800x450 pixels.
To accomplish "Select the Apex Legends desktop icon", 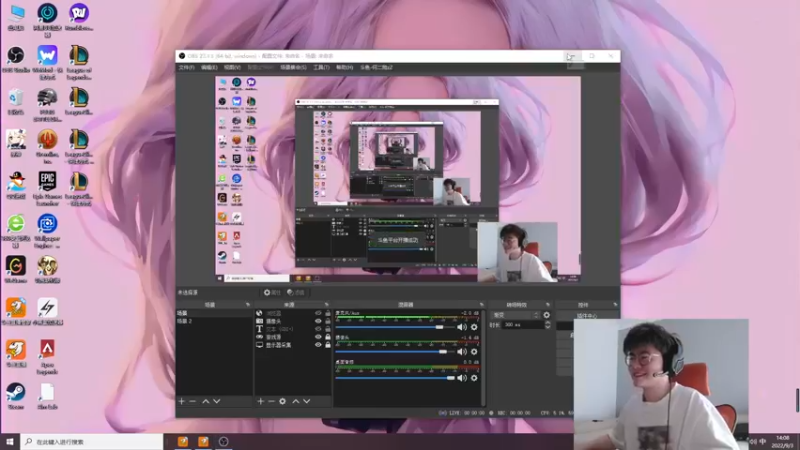I will pos(47,357).
